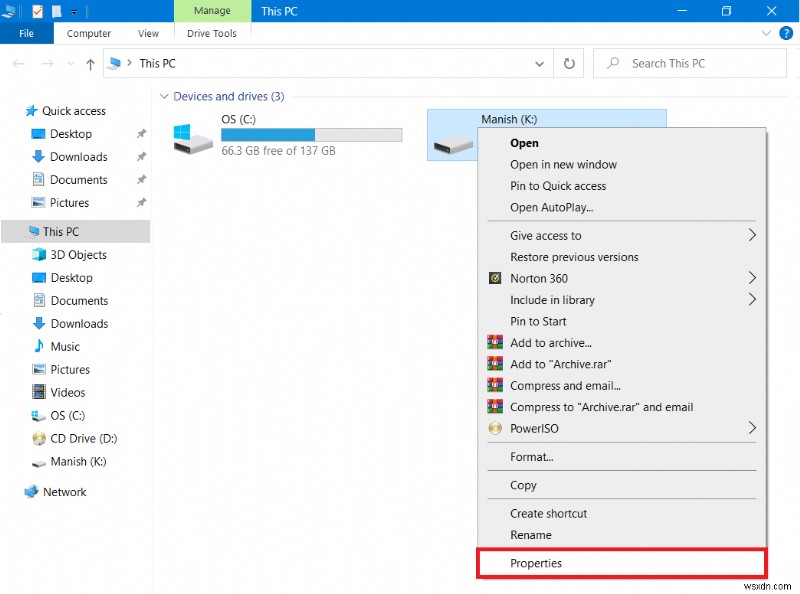This screenshot has height=594, width=800.
Task: Click the Norton 360 icon in context menu
Action: tap(494, 278)
